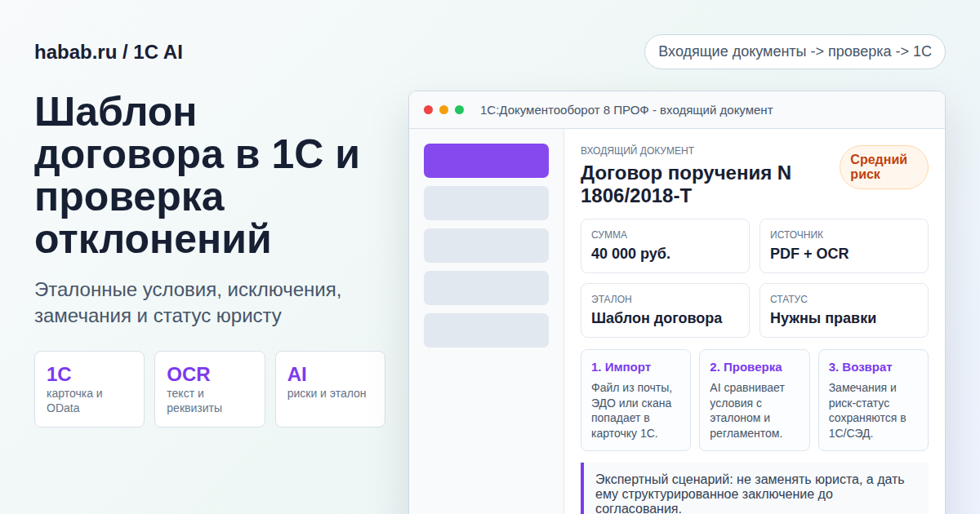Select the 'OCR текст и реквизиты' card
980x514 pixels.
click(210, 389)
